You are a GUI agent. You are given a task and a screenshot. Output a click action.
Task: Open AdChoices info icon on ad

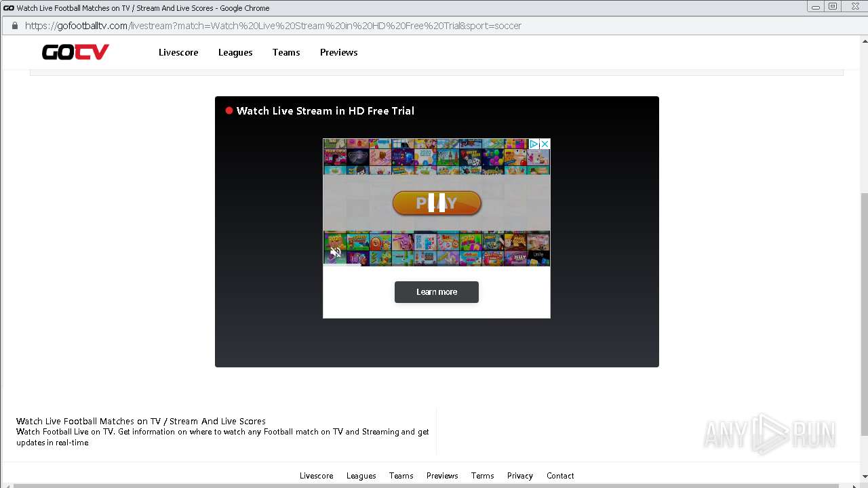(x=534, y=144)
